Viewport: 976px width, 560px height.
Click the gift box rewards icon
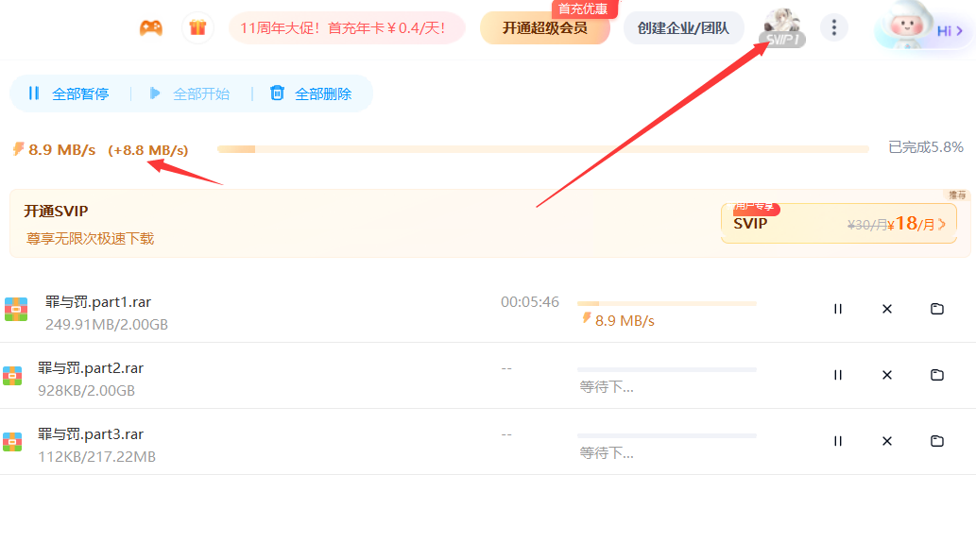click(197, 27)
